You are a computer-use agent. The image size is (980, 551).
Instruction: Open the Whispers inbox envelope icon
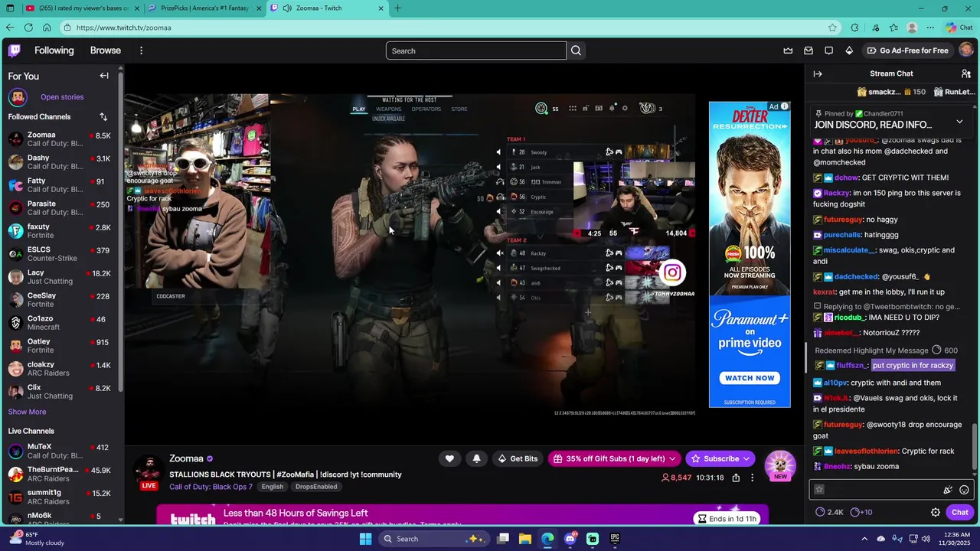tap(808, 51)
